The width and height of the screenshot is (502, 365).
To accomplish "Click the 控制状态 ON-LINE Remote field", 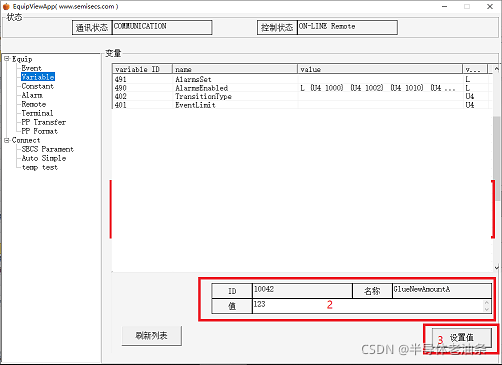I will (x=347, y=27).
